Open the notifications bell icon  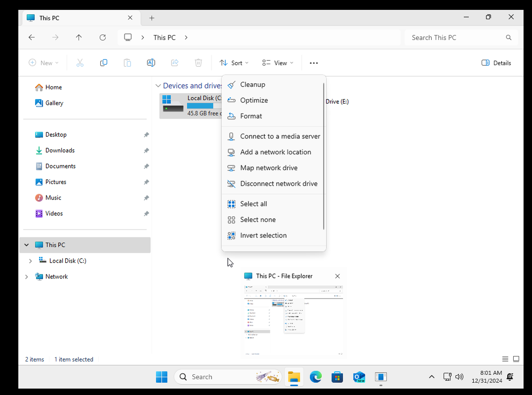pos(510,377)
